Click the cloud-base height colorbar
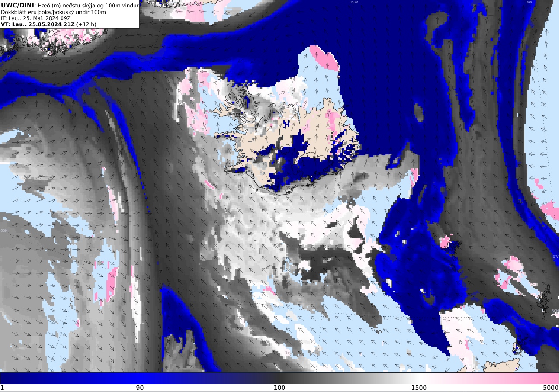Image resolution: width=559 pixels, height=392 pixels. [x=279, y=378]
